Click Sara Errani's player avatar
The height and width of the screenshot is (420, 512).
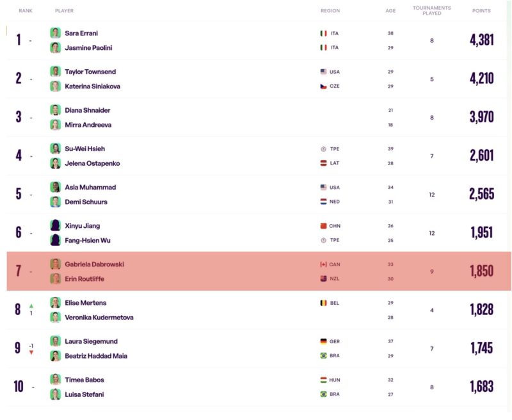point(55,33)
